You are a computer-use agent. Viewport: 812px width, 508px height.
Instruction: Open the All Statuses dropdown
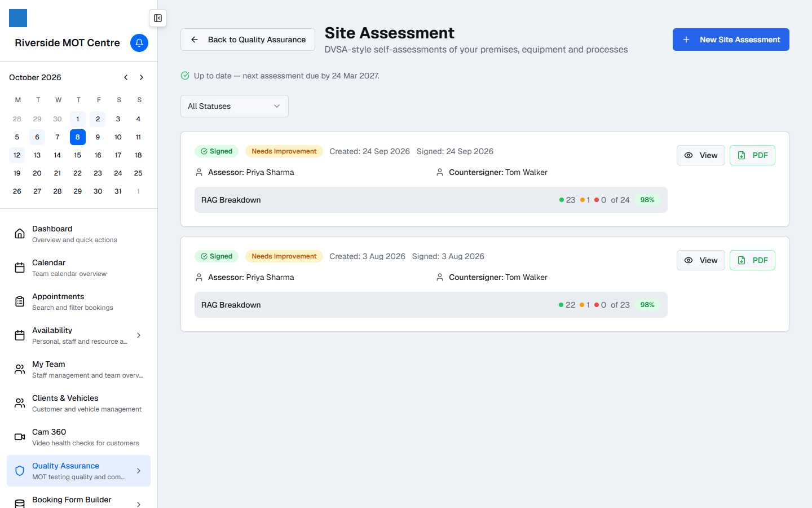click(x=235, y=106)
